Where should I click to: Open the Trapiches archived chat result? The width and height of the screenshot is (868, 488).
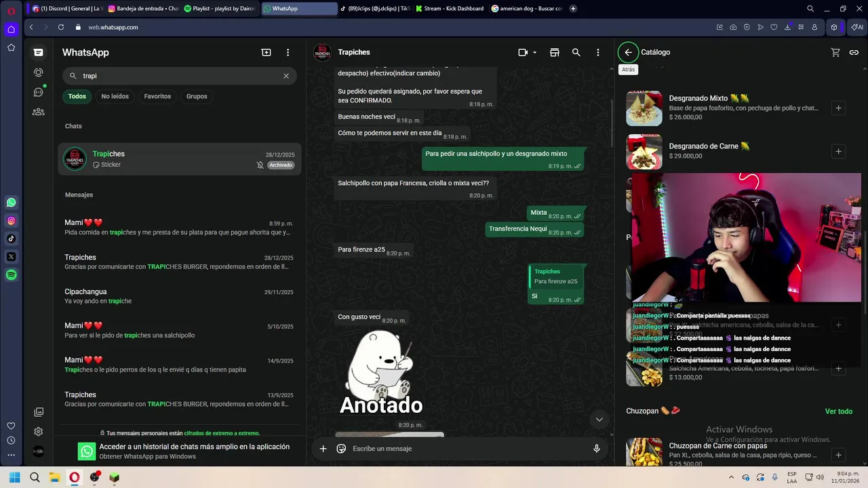click(x=180, y=159)
